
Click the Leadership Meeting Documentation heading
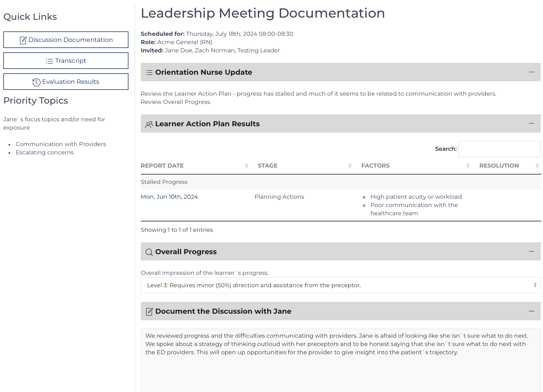(x=263, y=13)
